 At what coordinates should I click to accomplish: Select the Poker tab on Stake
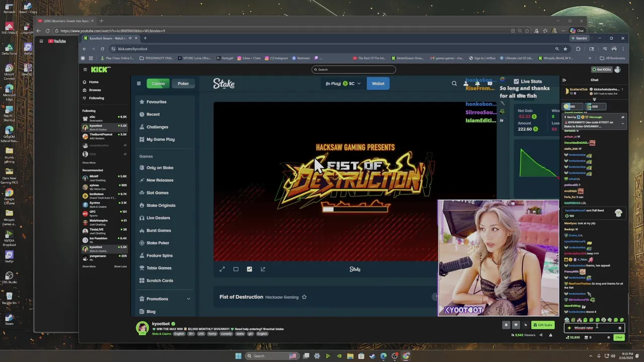click(183, 83)
